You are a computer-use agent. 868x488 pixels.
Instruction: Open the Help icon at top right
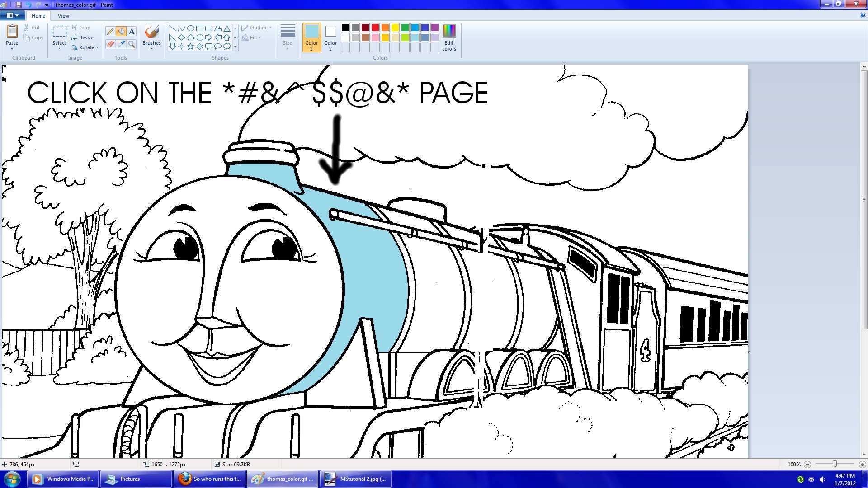(863, 15)
